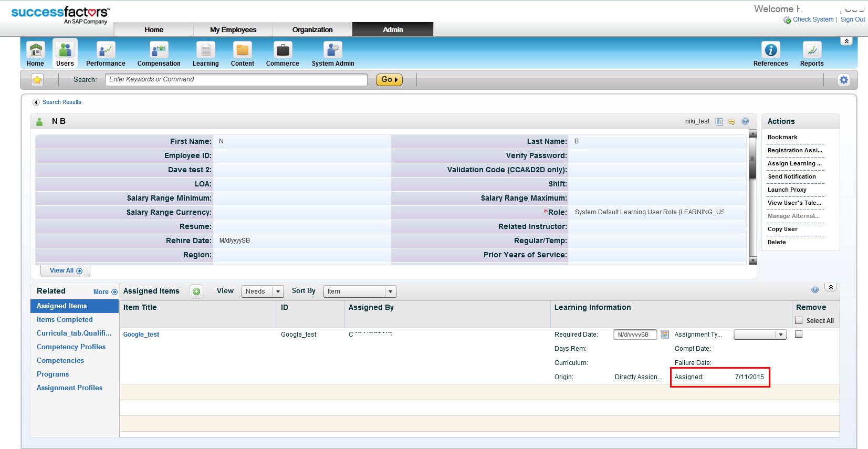
Task: Select Assigned Items in the Related list
Action: click(x=75, y=306)
